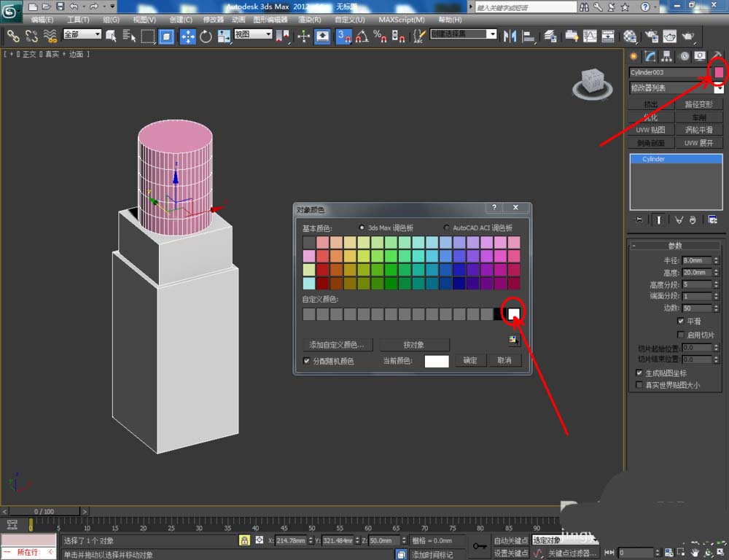Pick the white custom color swatch
The image size is (729, 560).
(x=514, y=314)
